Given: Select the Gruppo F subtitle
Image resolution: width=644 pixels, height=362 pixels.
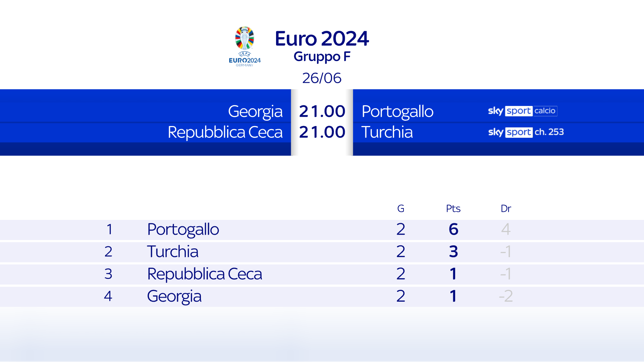Looking at the screenshot, I should point(322,57).
